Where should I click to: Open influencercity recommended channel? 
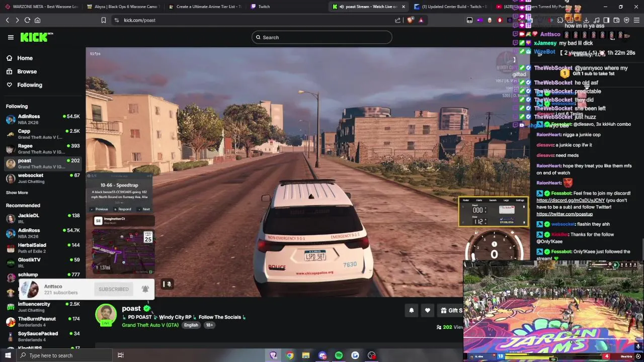click(x=43, y=307)
